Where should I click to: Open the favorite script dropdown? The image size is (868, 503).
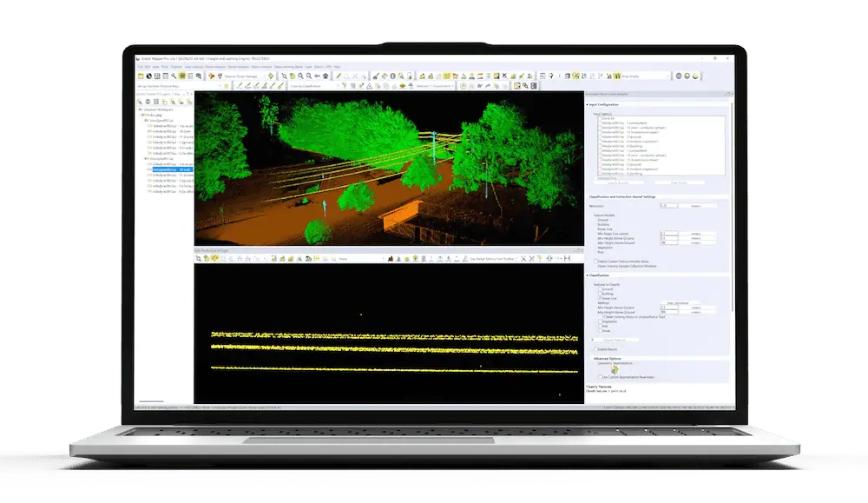point(246,76)
